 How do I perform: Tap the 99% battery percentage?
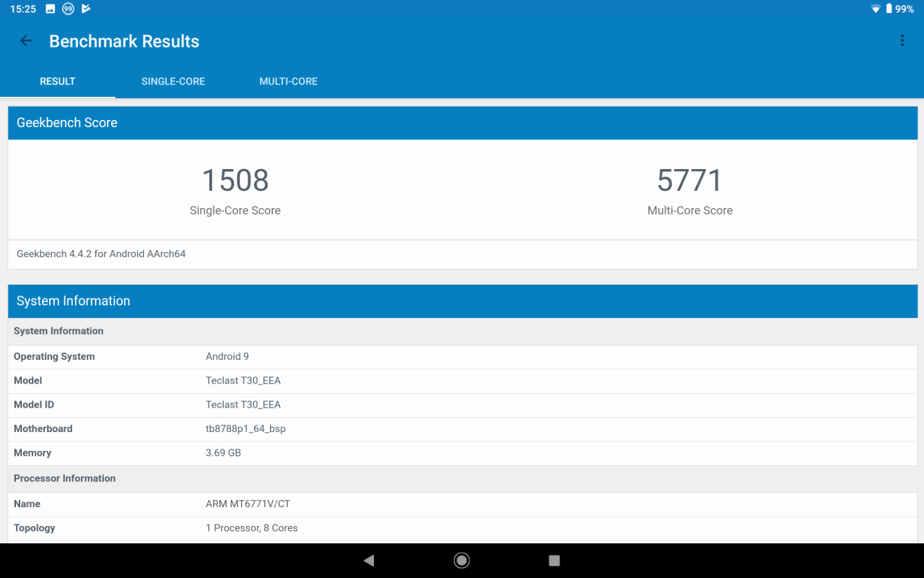click(905, 9)
